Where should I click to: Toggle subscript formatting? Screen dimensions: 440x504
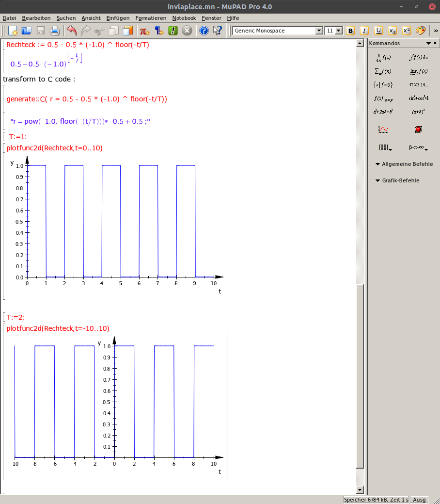pyautogui.click(x=392, y=31)
